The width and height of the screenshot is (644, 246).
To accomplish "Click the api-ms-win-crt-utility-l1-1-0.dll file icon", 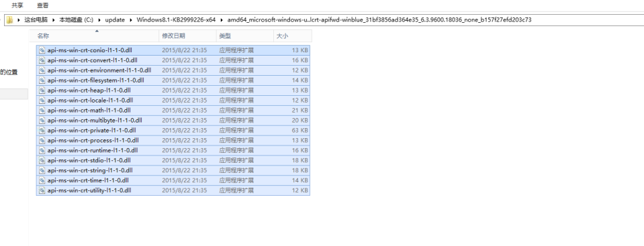I will (42, 190).
